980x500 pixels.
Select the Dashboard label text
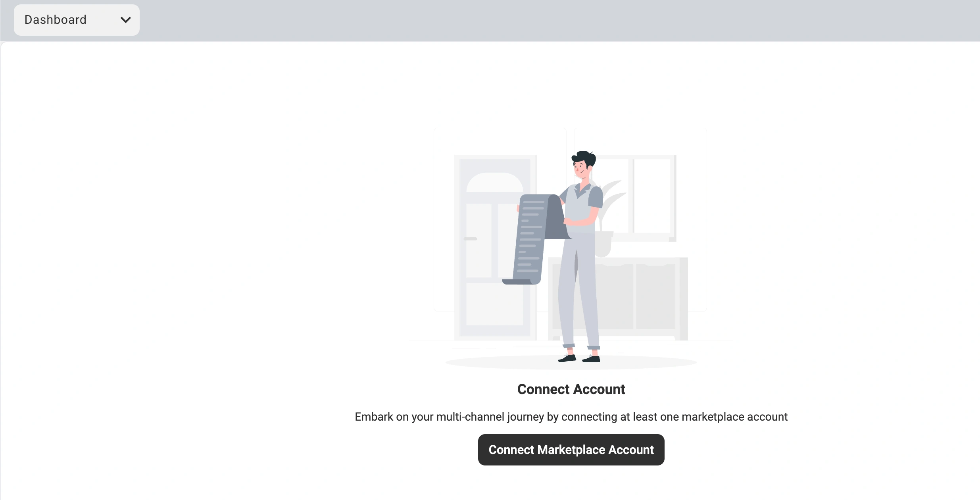pyautogui.click(x=55, y=19)
